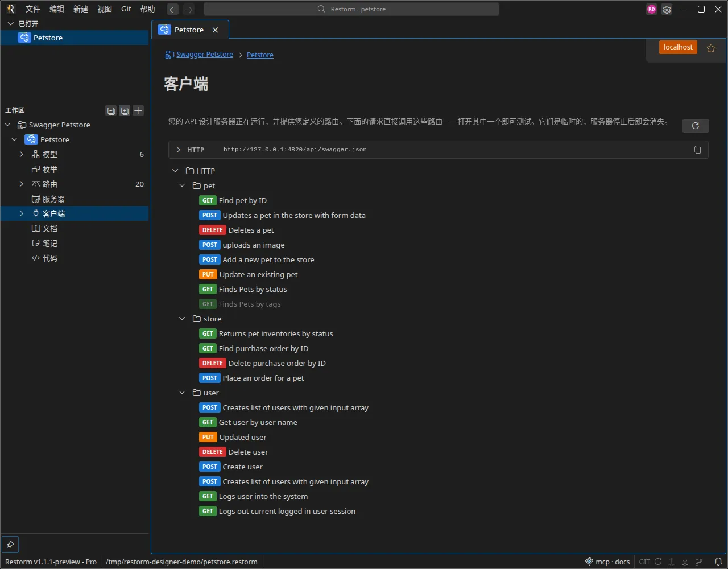
Task: Close the Petstore tab
Action: 215,30
